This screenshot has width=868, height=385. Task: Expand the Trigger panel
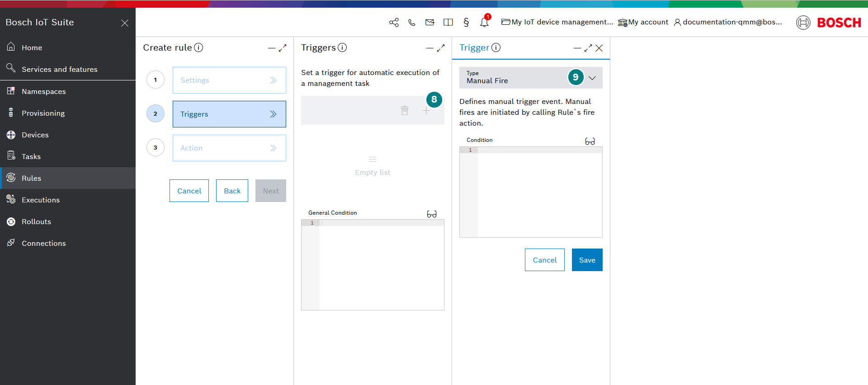(x=588, y=48)
